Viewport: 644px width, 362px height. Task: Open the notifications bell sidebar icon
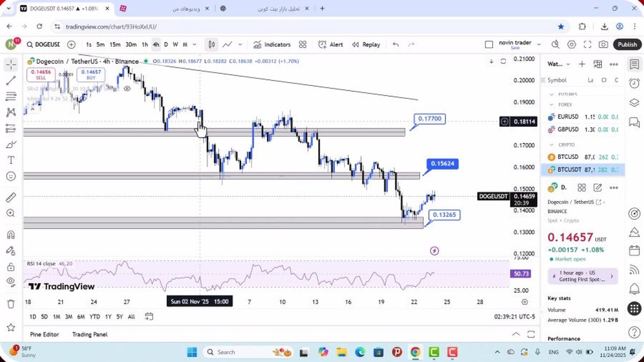[x=634, y=289]
